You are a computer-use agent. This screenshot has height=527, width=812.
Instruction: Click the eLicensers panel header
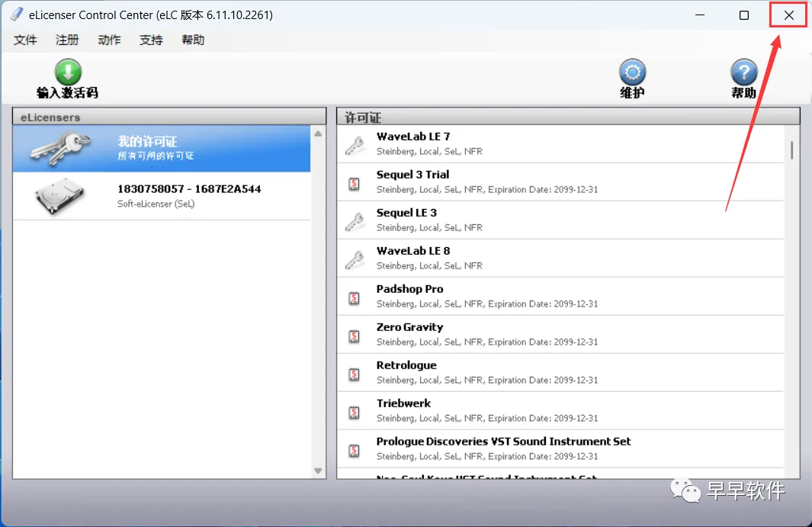pos(169,117)
